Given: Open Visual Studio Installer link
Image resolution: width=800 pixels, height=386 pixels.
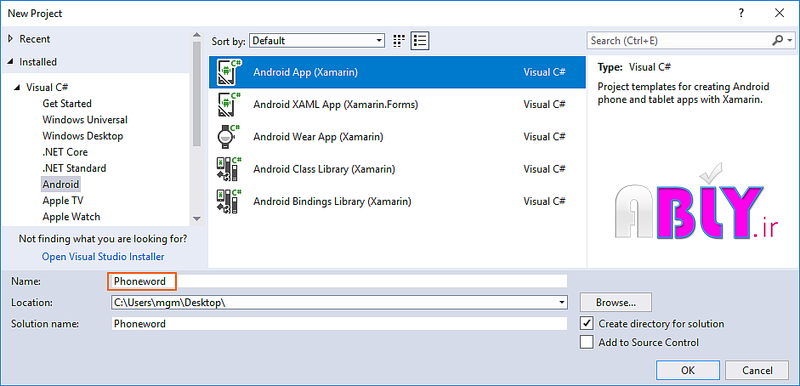Looking at the screenshot, I should [103, 256].
